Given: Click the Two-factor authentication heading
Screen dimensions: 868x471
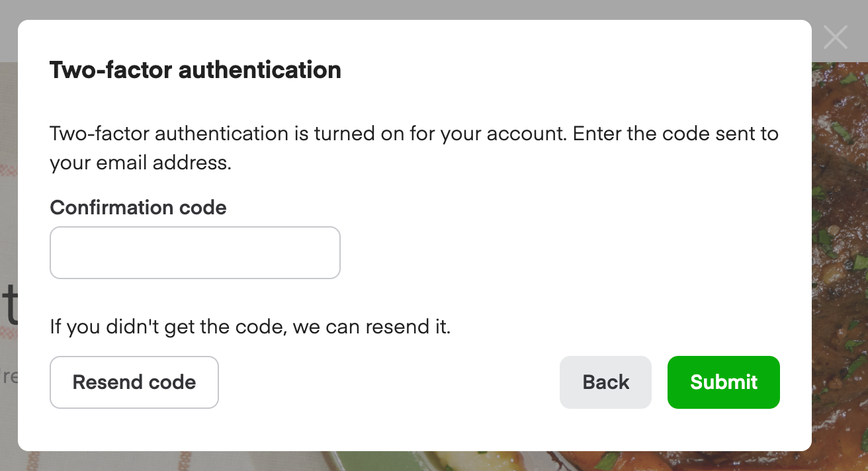Looking at the screenshot, I should pos(195,69).
